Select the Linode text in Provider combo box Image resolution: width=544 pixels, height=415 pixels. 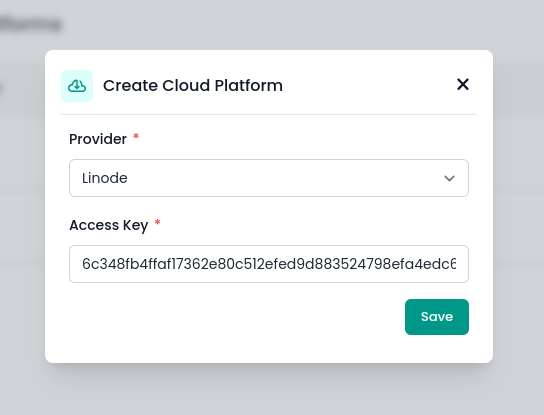105,178
